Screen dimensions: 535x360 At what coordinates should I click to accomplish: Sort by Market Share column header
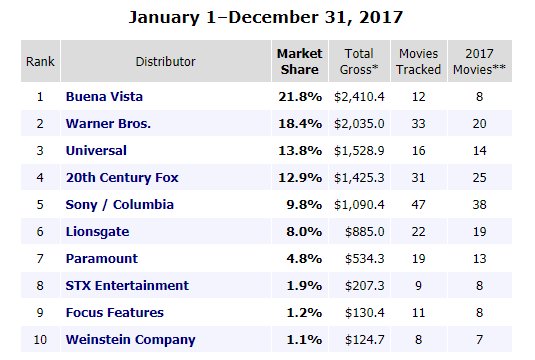[x=299, y=61]
